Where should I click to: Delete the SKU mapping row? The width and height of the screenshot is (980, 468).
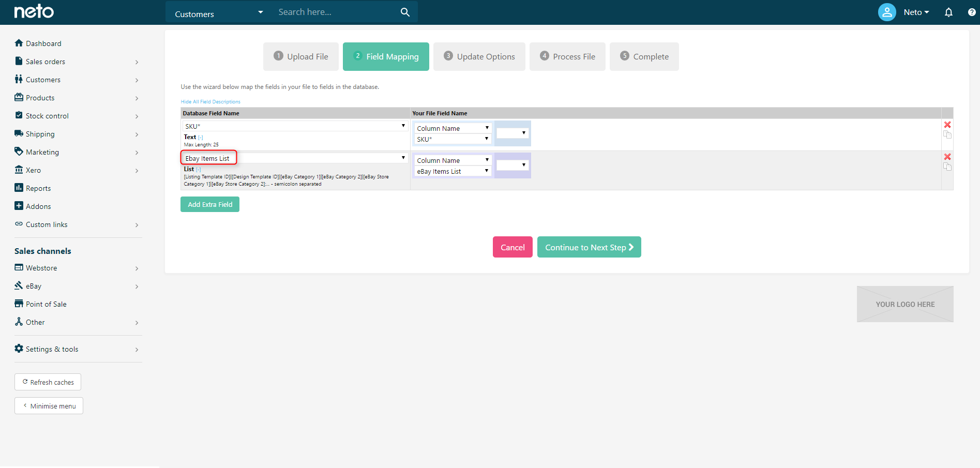tap(947, 125)
